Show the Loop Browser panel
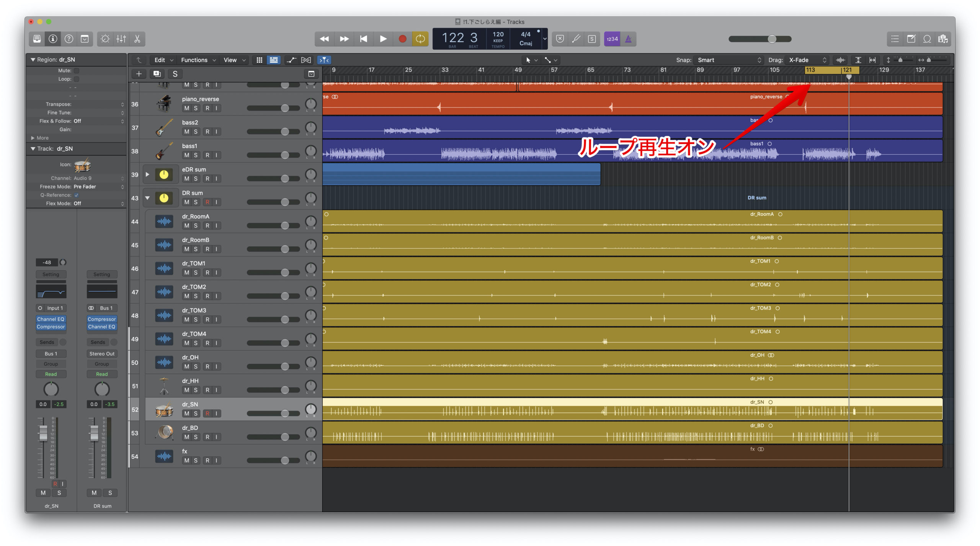This screenshot has width=980, height=546. 927,39
